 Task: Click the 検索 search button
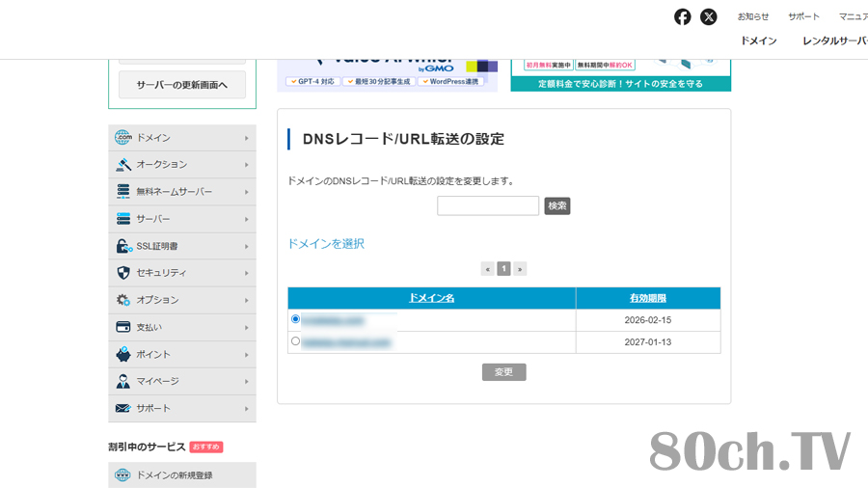(x=556, y=205)
